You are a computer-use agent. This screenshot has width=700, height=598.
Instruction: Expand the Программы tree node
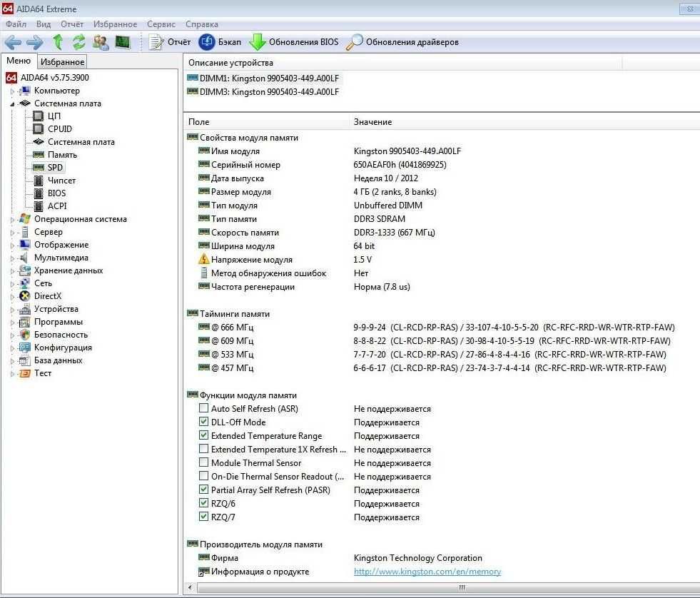coord(13,323)
